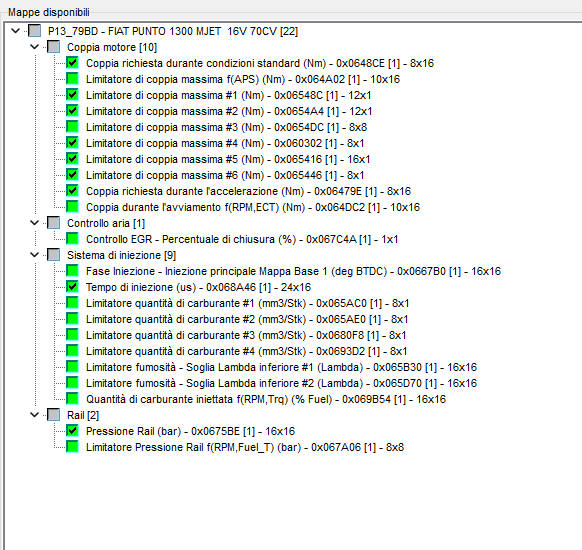Image resolution: width=582 pixels, height=550 pixels.
Task: Collapse the root P13_79BD FIAT PUNTO node
Action: point(16,31)
